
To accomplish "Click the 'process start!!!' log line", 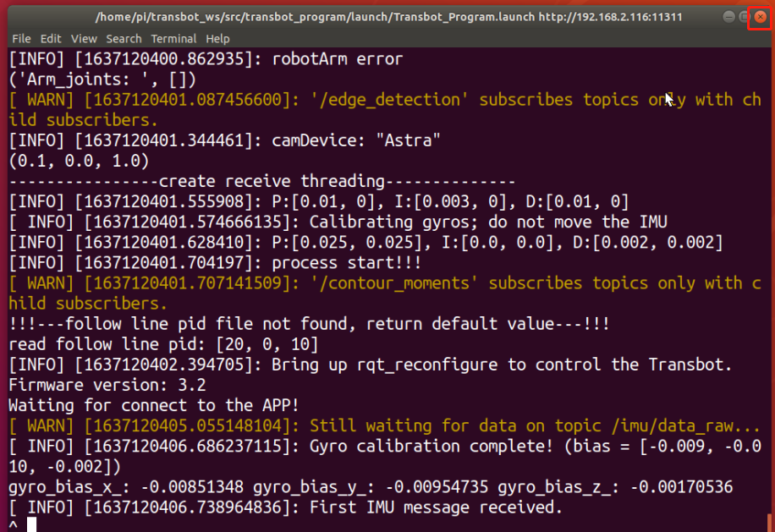I will coord(215,263).
